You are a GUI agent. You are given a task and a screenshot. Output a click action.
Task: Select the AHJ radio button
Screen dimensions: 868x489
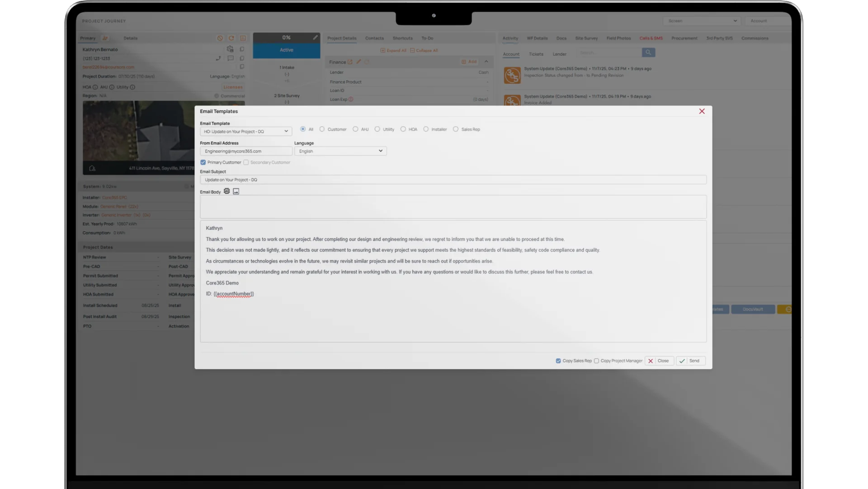(x=355, y=129)
